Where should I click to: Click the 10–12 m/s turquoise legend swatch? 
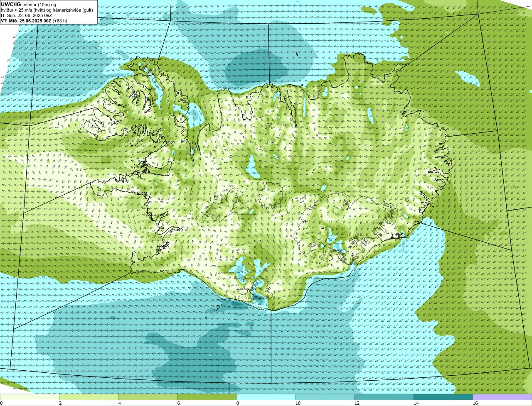coord(325,397)
